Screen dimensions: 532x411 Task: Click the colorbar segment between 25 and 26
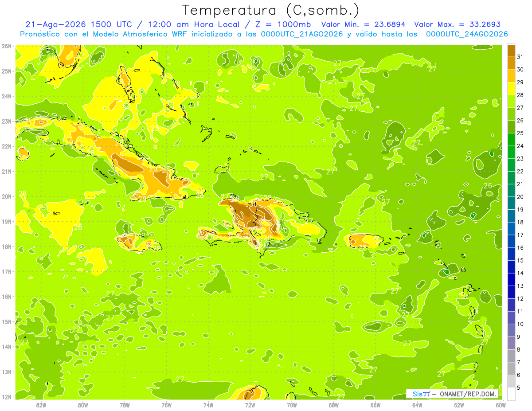[511, 127]
